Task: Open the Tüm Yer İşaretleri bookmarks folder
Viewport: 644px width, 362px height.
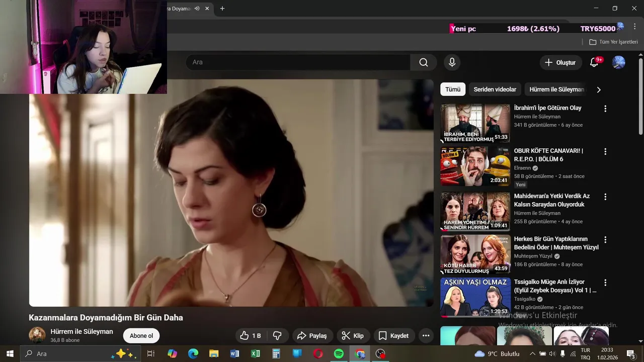Action: 613,42
